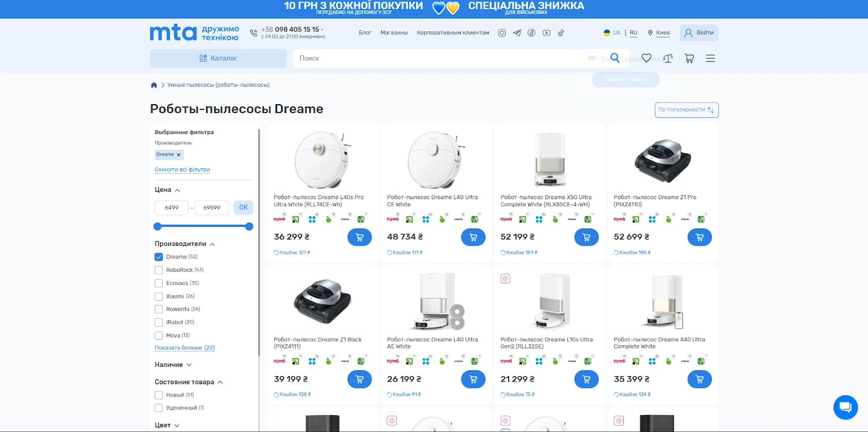Click the search magnifier icon
The image size is (868, 432).
point(615,58)
